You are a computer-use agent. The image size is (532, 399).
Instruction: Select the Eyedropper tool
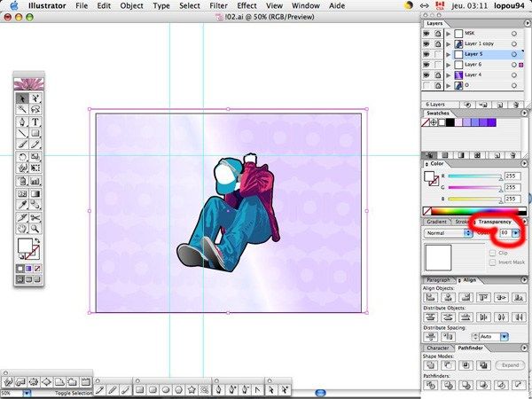tap(22, 205)
